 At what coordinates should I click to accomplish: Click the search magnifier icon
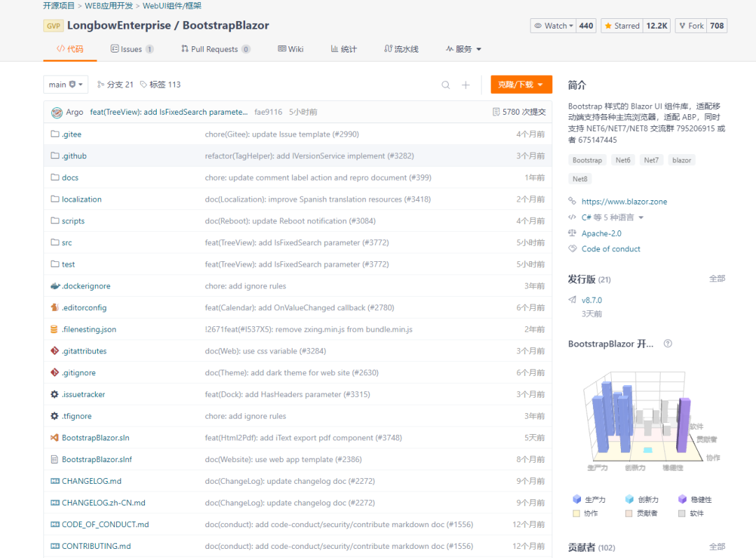445,85
